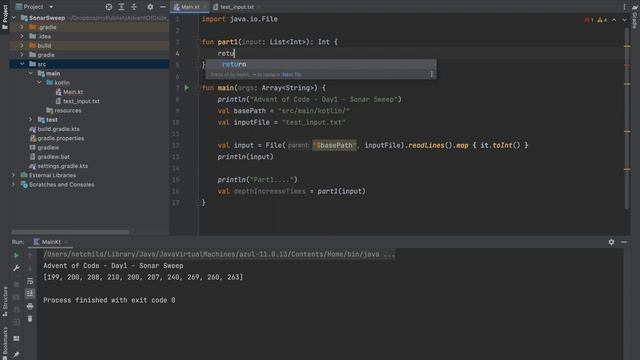This screenshot has height=360, width=640.
Task: Toggle soft-wrap in run console
Action: coord(30,281)
